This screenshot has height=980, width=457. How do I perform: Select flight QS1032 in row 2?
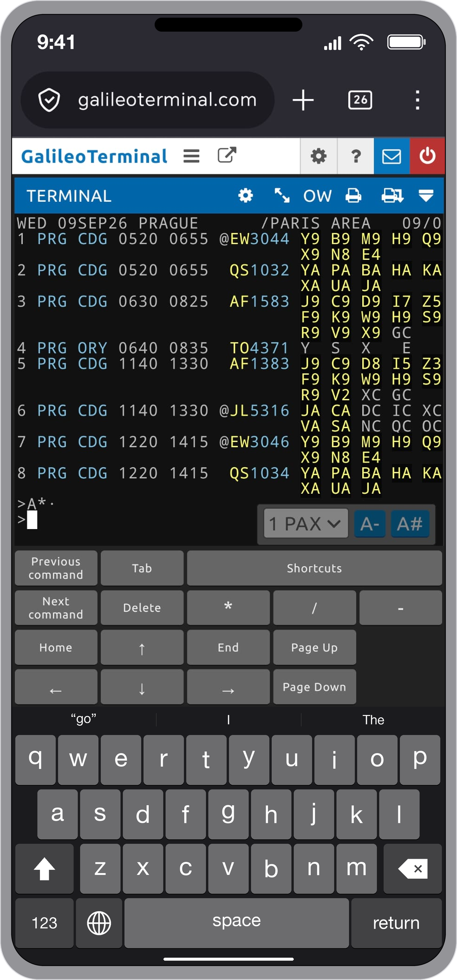[x=260, y=270]
